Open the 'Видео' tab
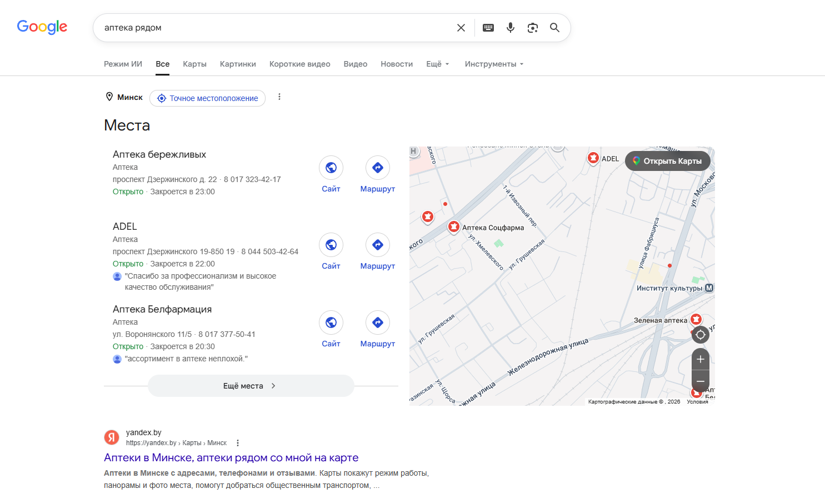The image size is (825, 504). [x=356, y=64]
